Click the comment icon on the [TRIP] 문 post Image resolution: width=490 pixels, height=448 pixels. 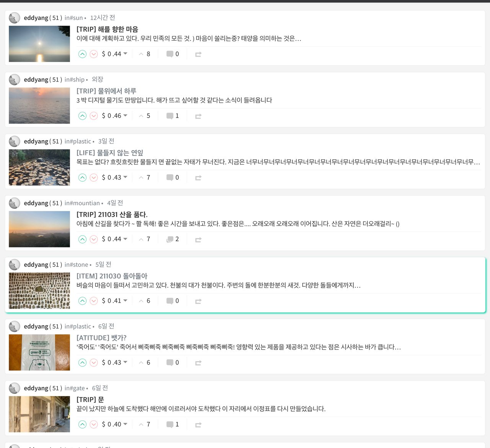point(170,424)
